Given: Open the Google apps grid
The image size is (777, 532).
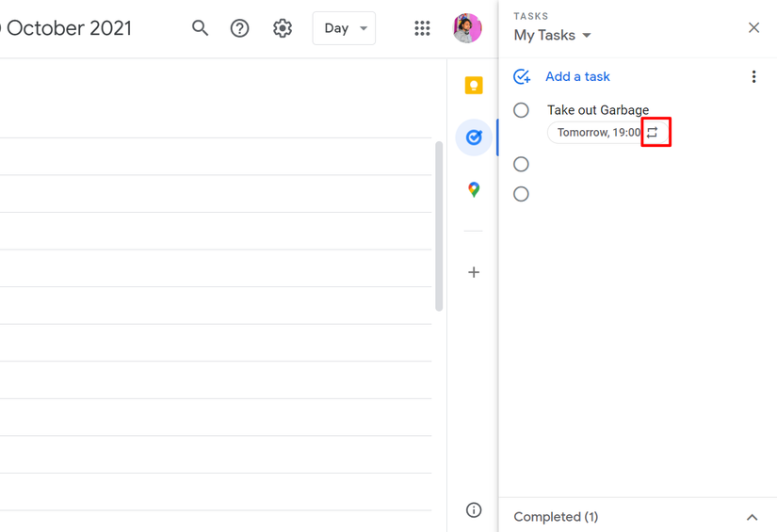Looking at the screenshot, I should tap(422, 28).
